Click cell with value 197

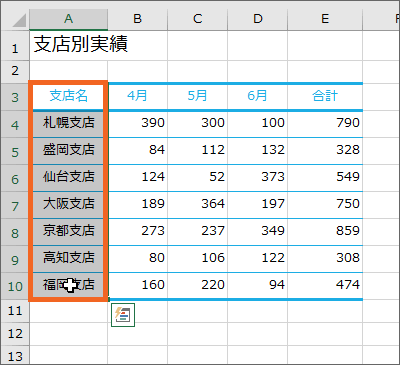point(258,205)
